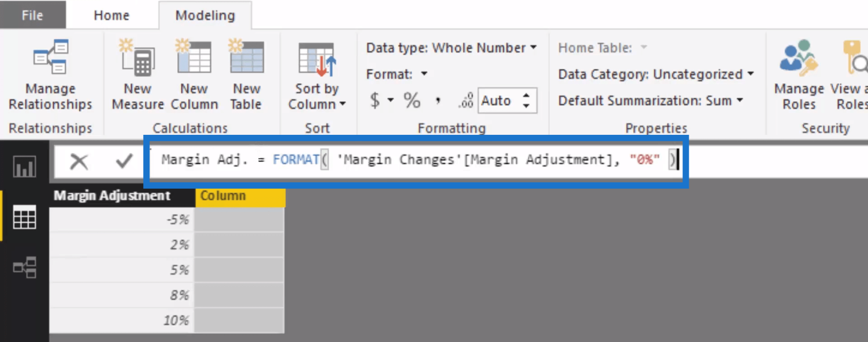
Task: Open Manage Relationships
Action: pos(50,74)
